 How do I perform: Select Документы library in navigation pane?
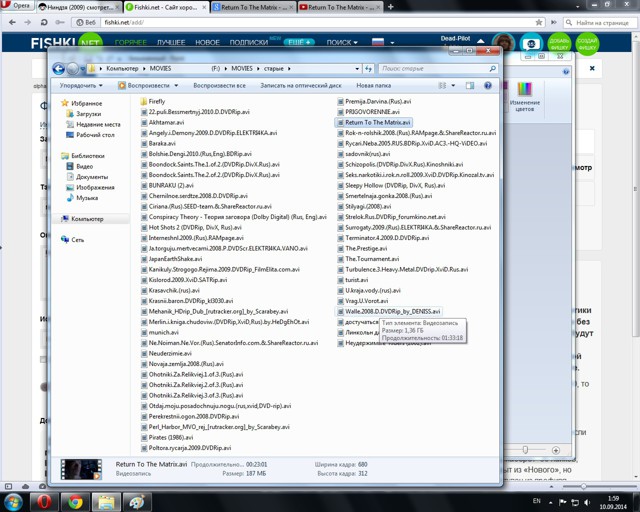pos(87,177)
